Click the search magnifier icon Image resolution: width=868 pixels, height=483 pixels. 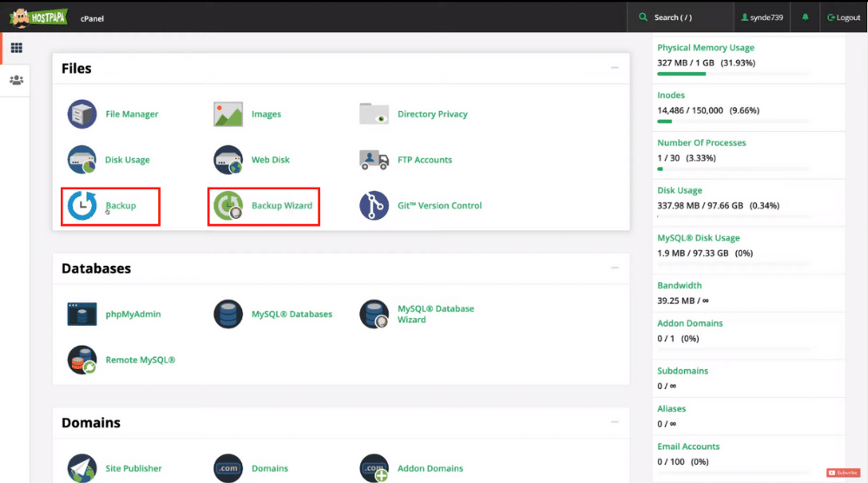pyautogui.click(x=642, y=17)
